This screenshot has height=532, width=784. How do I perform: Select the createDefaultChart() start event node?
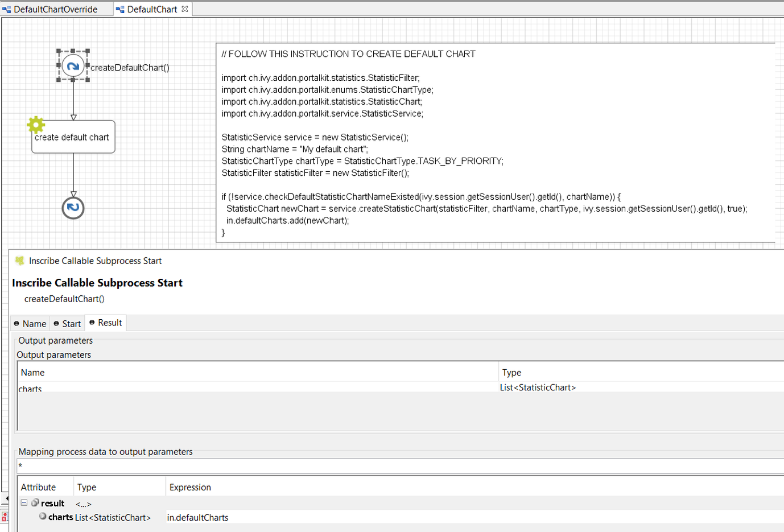pyautogui.click(x=73, y=66)
